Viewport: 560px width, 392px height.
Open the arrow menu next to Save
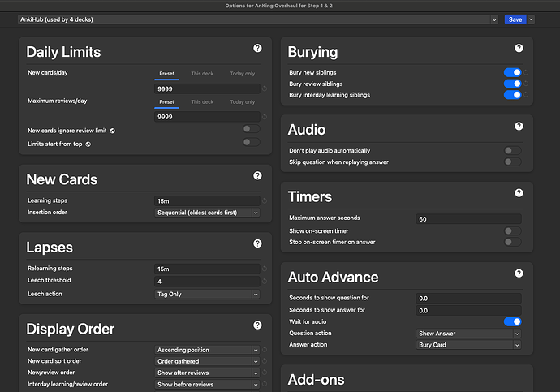click(531, 19)
